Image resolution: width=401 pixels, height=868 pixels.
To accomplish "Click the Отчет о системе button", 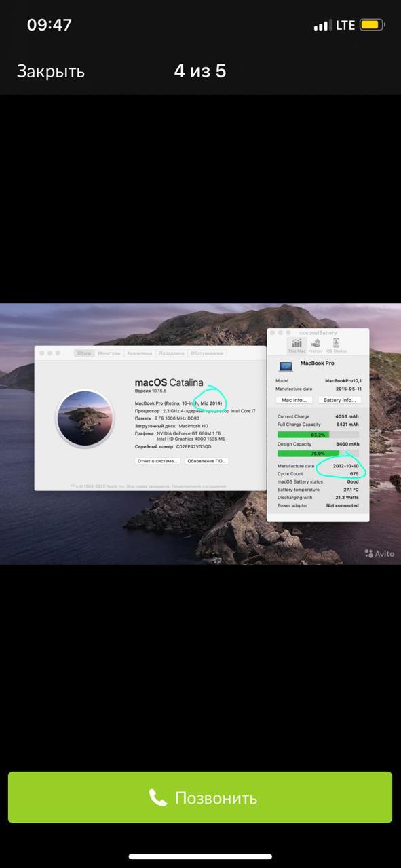I will point(157,461).
